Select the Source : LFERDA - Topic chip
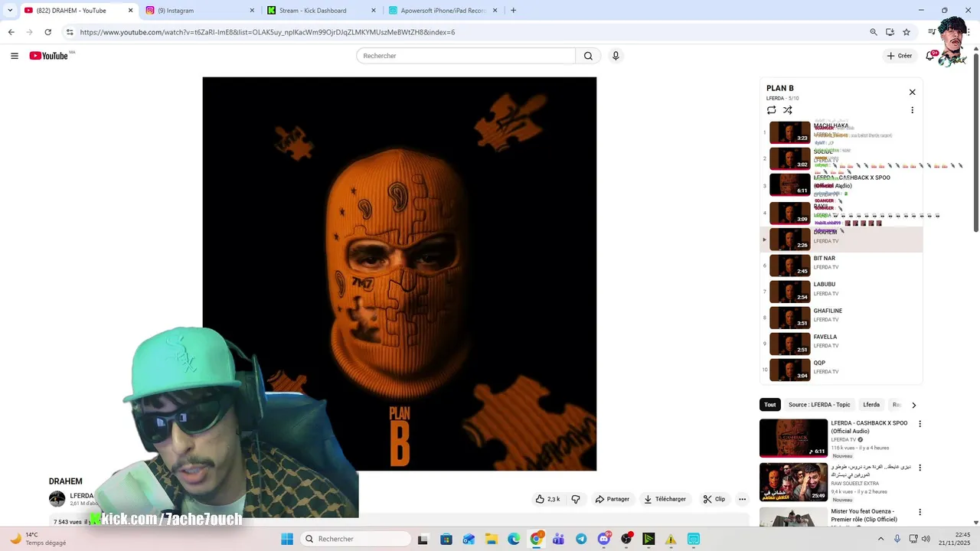 (x=819, y=405)
